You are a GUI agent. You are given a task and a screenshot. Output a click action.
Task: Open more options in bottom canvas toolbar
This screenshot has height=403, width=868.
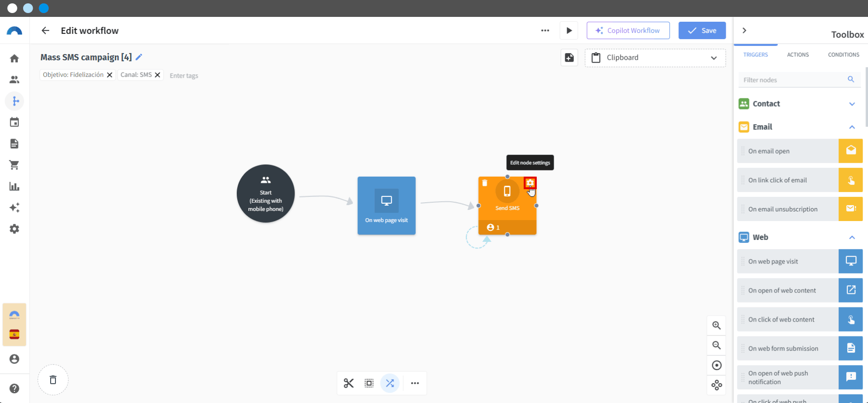pos(415,383)
